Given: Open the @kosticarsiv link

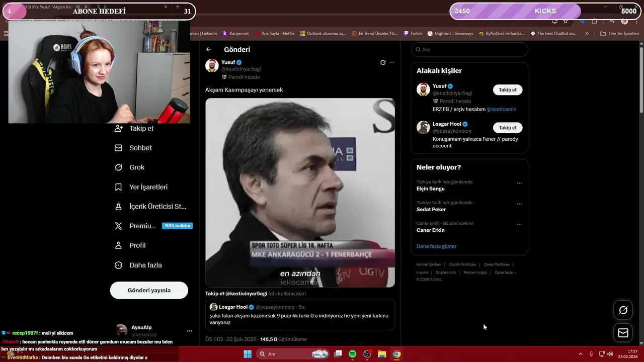Looking at the screenshot, I should click(x=501, y=109).
